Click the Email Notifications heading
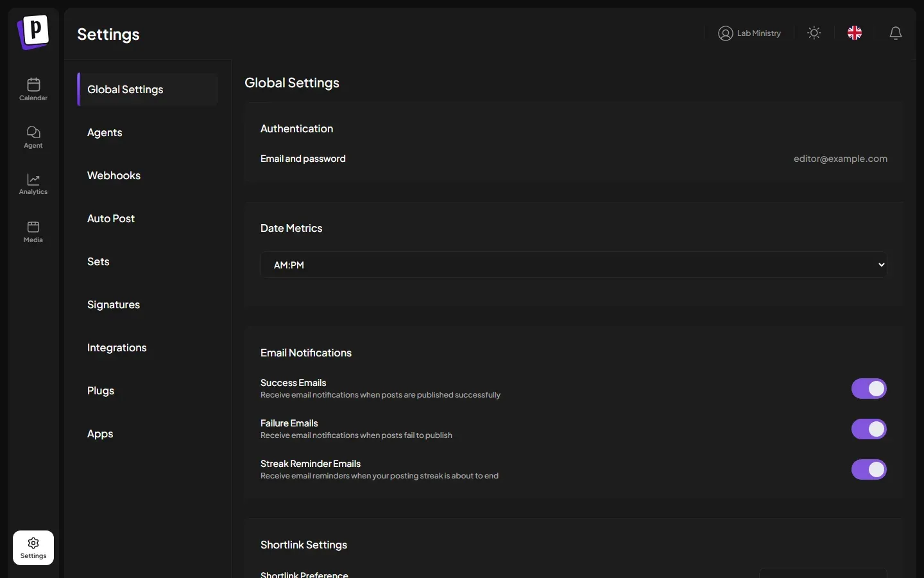 tap(306, 353)
